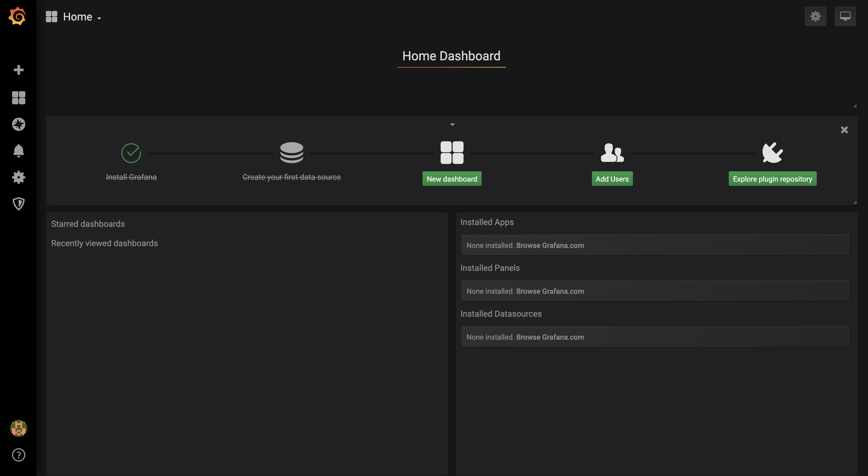Open the Create plus menu in the sidebar

coord(18,70)
